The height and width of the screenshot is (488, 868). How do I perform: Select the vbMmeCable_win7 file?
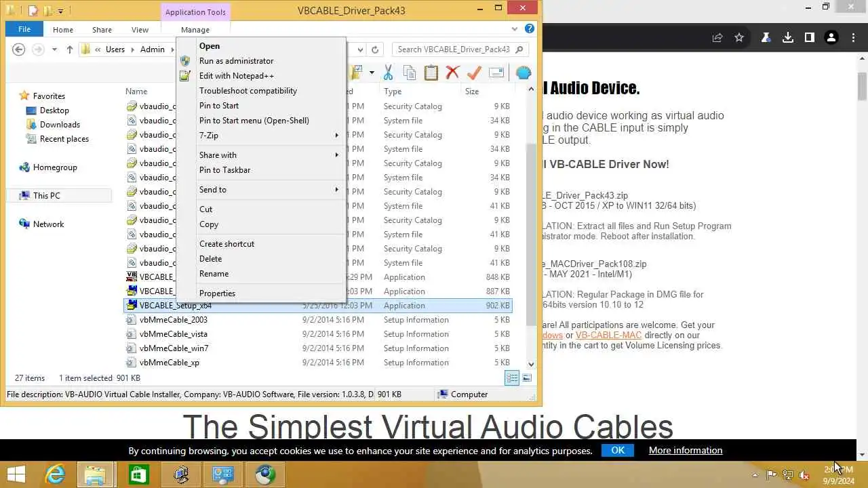point(174,348)
